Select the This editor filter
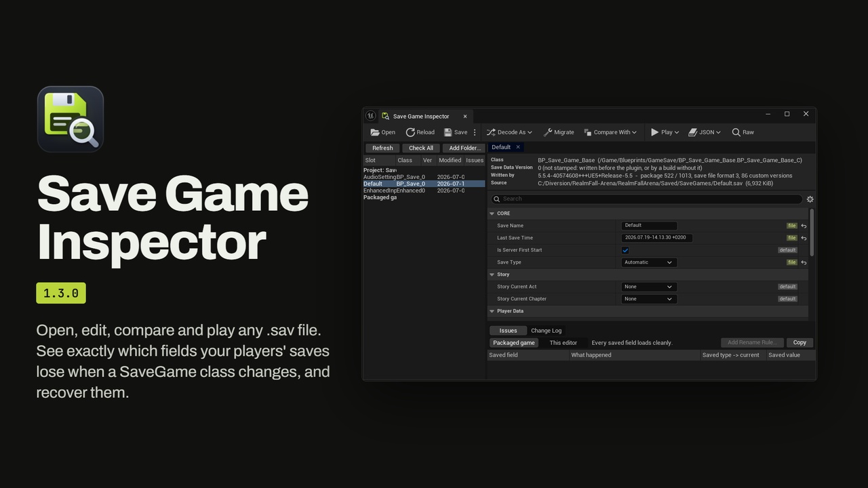 click(564, 343)
